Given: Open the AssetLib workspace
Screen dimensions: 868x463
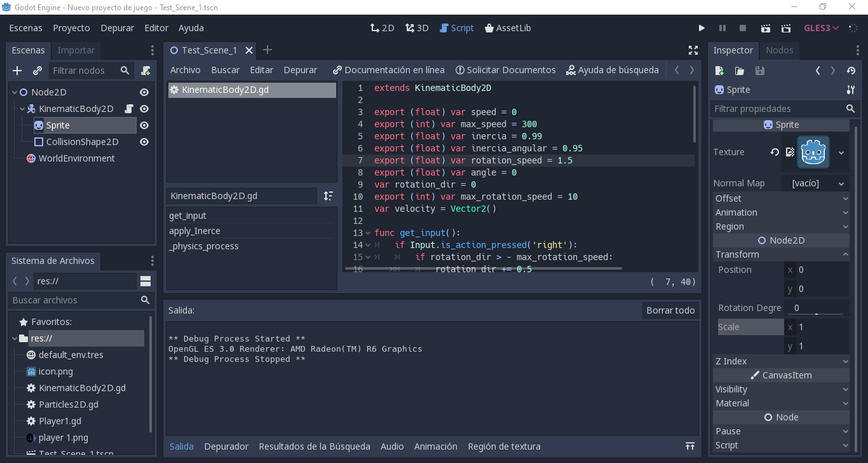Looking at the screenshot, I should tap(507, 28).
